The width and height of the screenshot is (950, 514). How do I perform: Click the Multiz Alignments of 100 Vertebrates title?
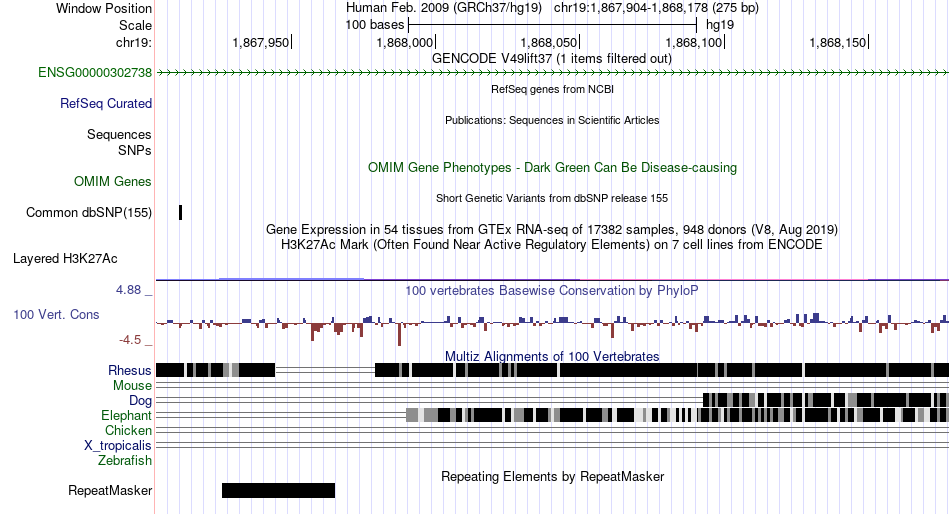pos(552,356)
